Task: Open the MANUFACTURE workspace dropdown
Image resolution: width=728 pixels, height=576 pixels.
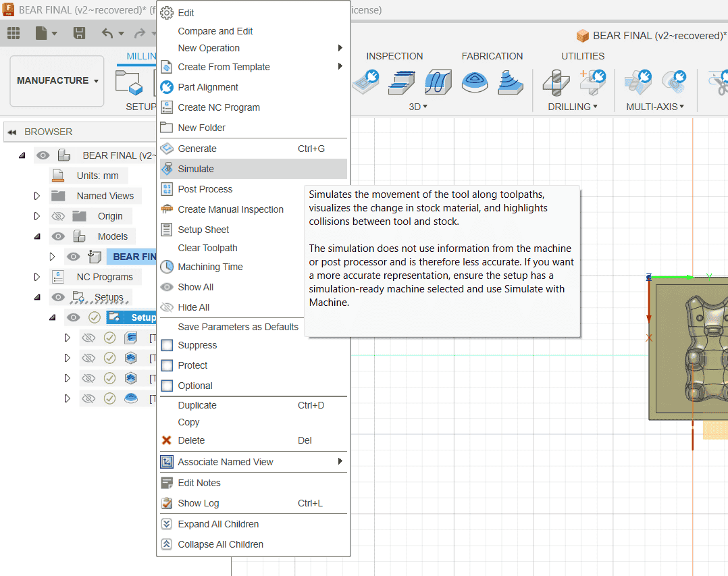Action: click(x=57, y=81)
